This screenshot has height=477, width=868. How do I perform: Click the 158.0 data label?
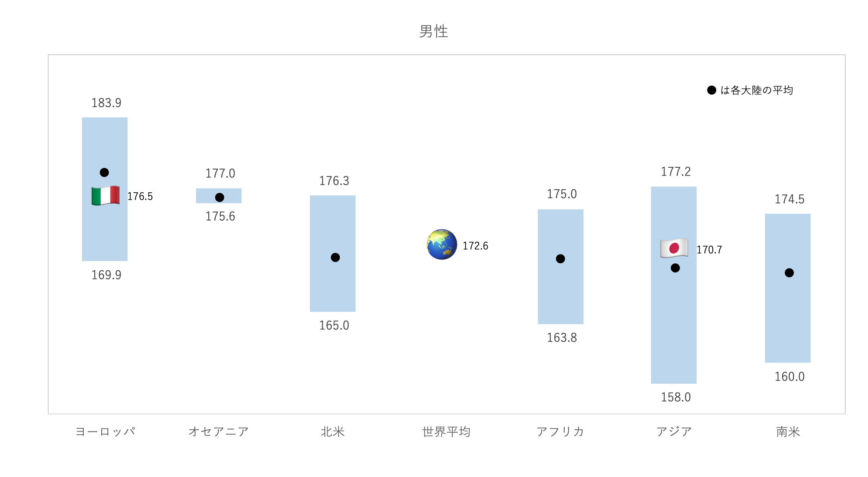click(x=676, y=397)
